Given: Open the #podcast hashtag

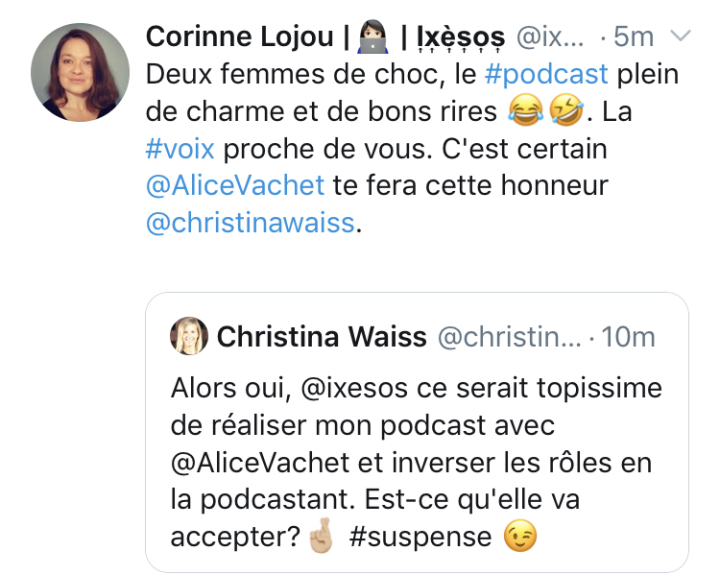Looking at the screenshot, I should [546, 74].
